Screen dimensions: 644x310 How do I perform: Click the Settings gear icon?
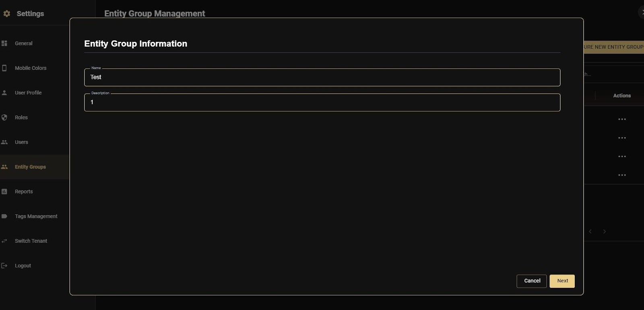[x=6, y=14]
